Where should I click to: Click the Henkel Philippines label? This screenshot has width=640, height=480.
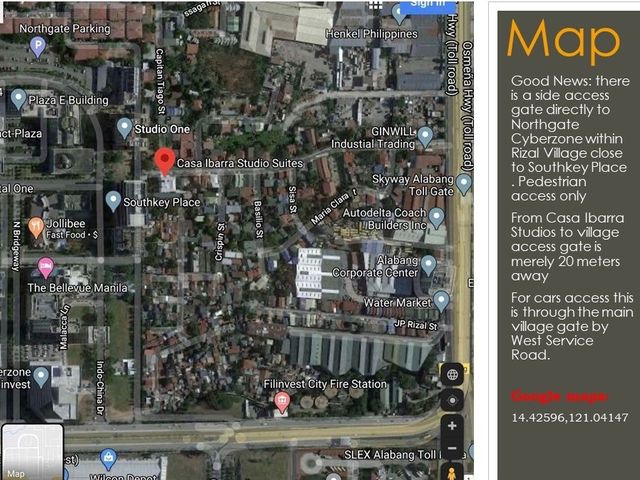tap(372, 34)
